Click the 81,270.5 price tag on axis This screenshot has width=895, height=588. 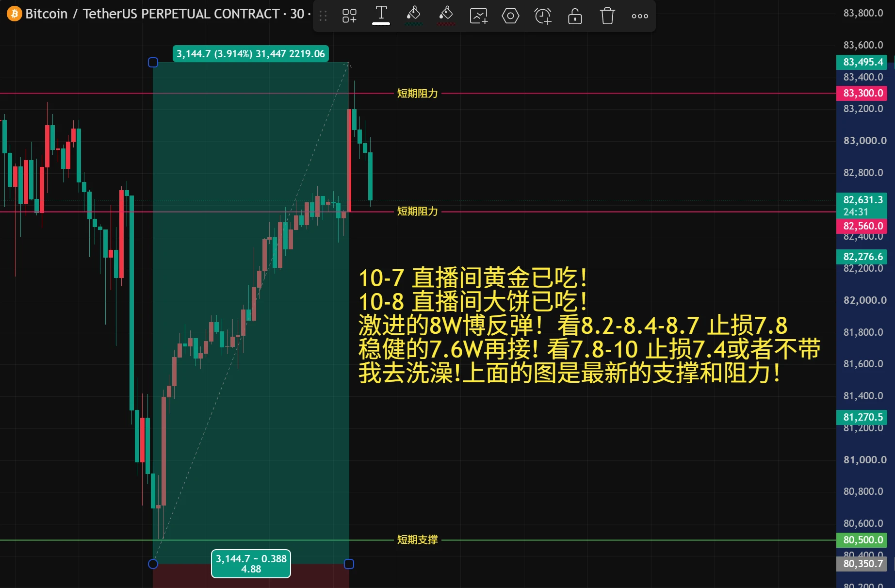[862, 417]
